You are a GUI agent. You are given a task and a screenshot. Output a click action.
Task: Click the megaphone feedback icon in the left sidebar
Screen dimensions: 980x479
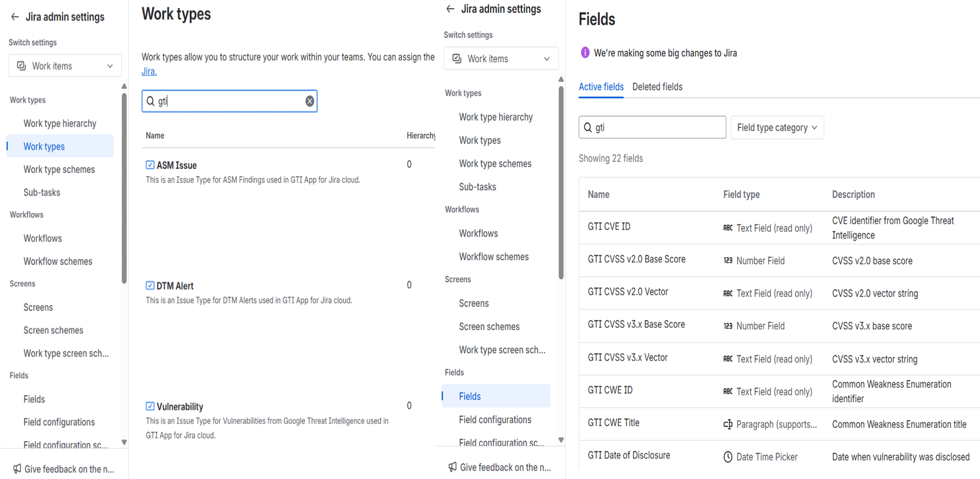[16, 468]
